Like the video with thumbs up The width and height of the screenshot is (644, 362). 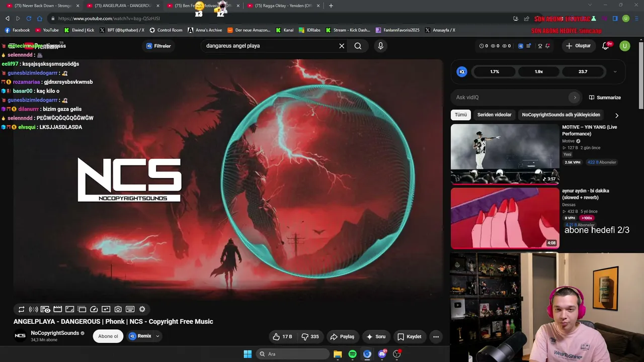(x=282, y=336)
